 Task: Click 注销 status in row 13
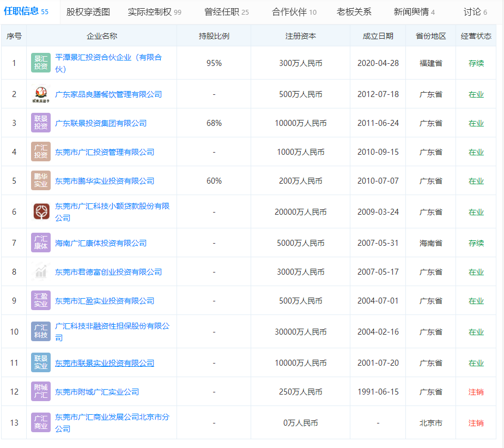(476, 423)
